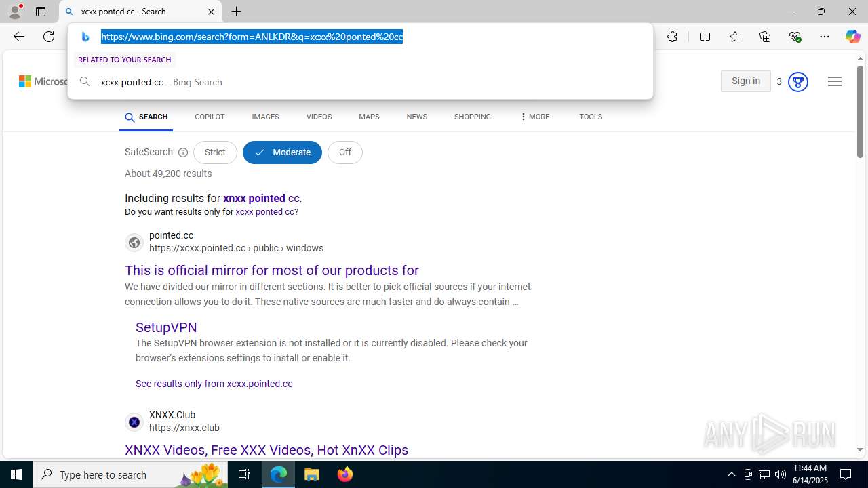Image resolution: width=868 pixels, height=488 pixels.
Task: Click the SafeSearch info icon
Action: tap(182, 152)
